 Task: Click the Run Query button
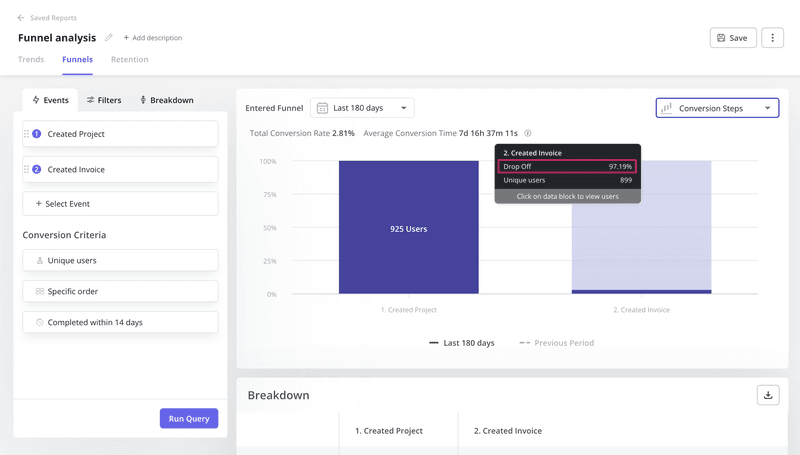pos(188,418)
